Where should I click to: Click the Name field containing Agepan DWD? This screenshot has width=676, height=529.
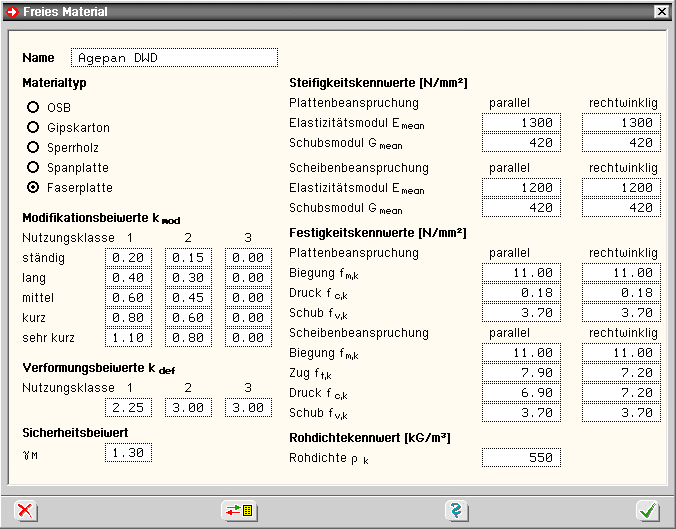click(174, 58)
